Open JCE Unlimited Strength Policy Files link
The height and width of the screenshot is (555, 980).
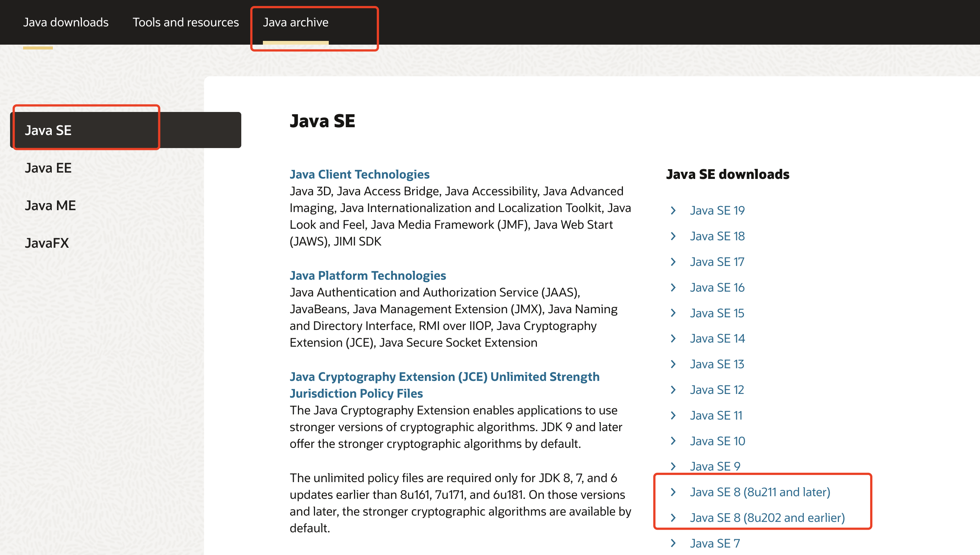pos(444,376)
